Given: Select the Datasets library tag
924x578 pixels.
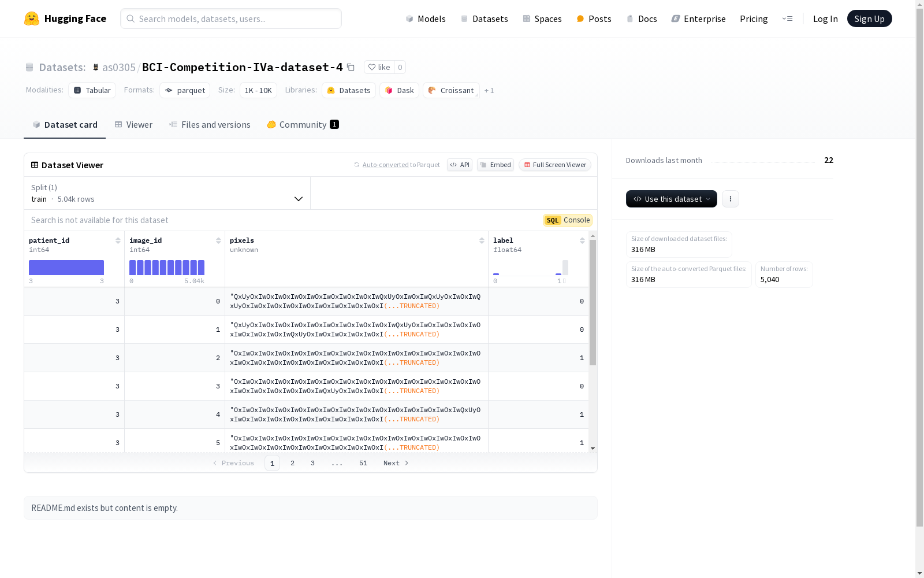Looking at the screenshot, I should 349,90.
